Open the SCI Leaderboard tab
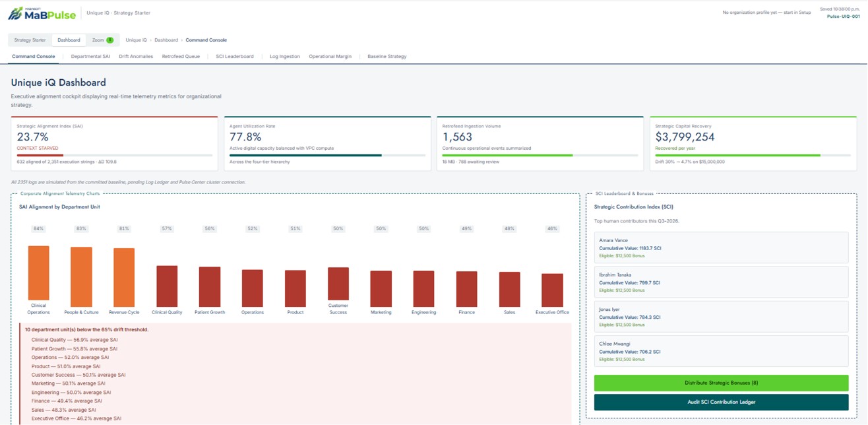868x425 pixels. [235, 57]
